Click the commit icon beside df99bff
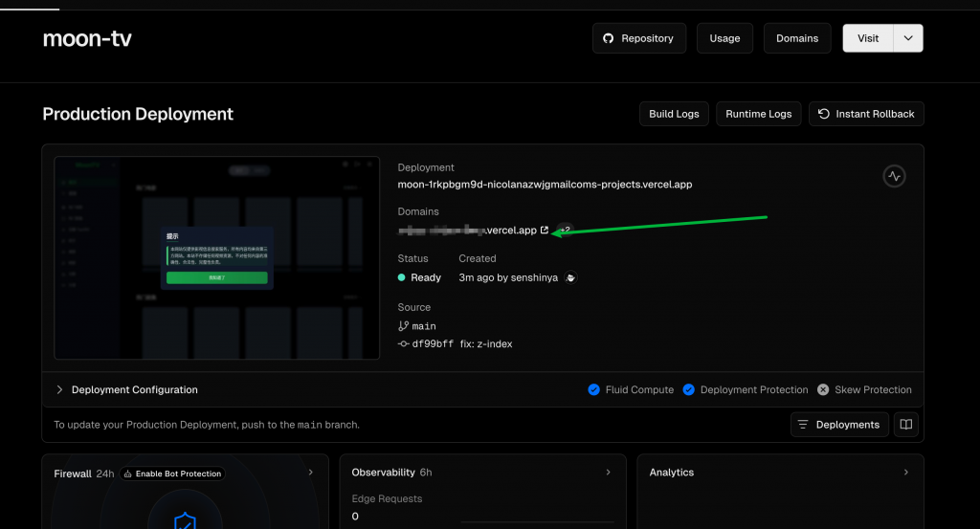The image size is (980, 529). tap(403, 343)
